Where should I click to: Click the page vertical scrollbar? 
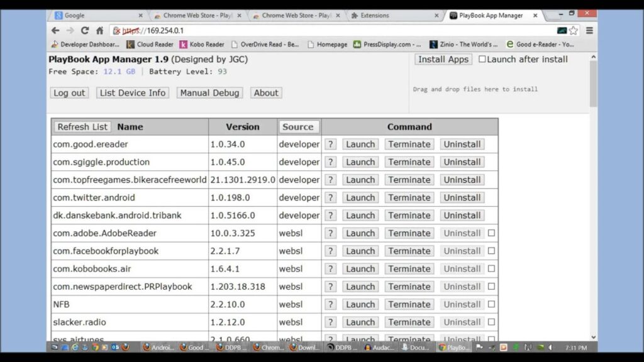[x=594, y=84]
